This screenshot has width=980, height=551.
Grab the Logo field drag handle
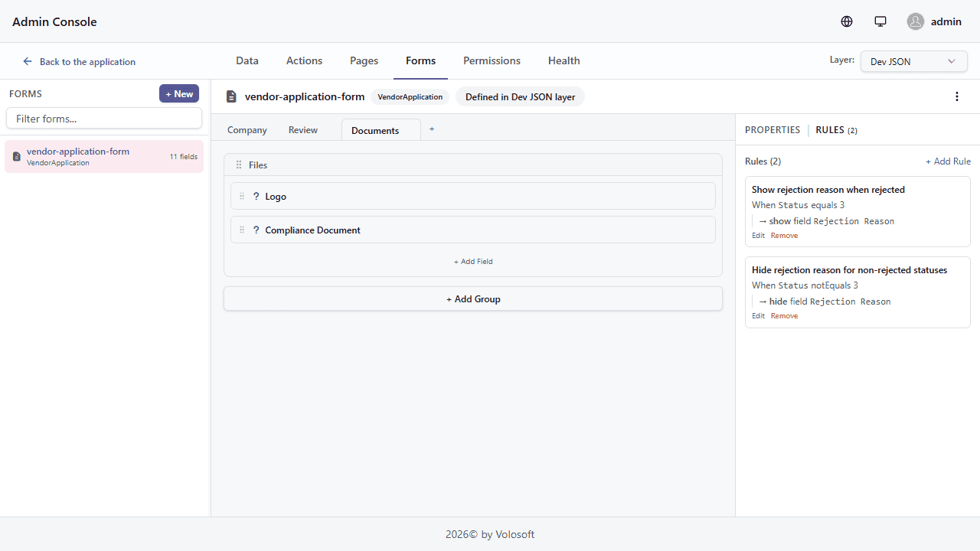[243, 197]
